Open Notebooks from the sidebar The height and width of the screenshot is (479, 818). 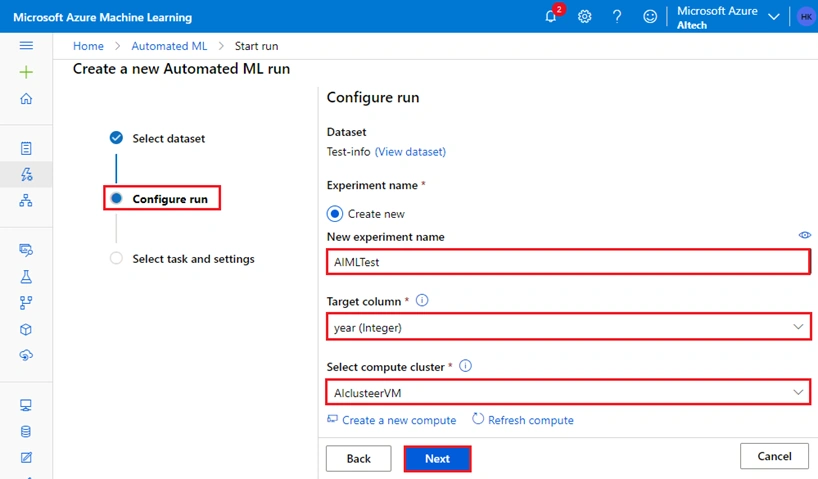(x=26, y=148)
